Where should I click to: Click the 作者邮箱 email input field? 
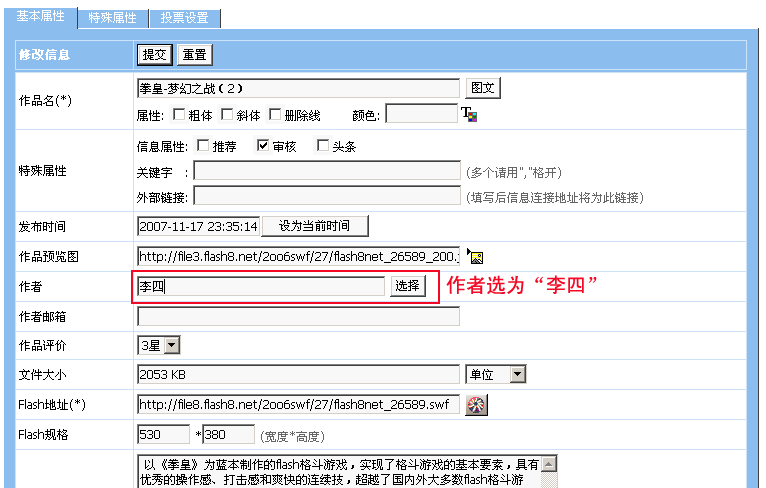click(298, 316)
